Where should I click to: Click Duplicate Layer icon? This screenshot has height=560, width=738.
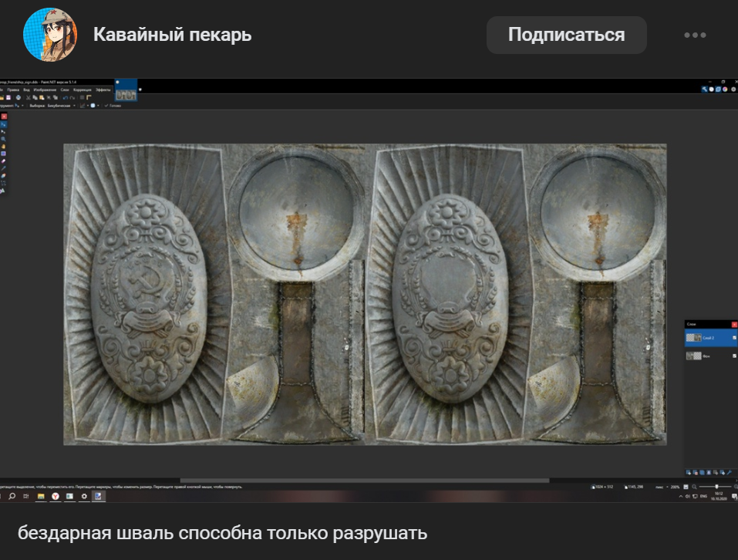coord(702,473)
